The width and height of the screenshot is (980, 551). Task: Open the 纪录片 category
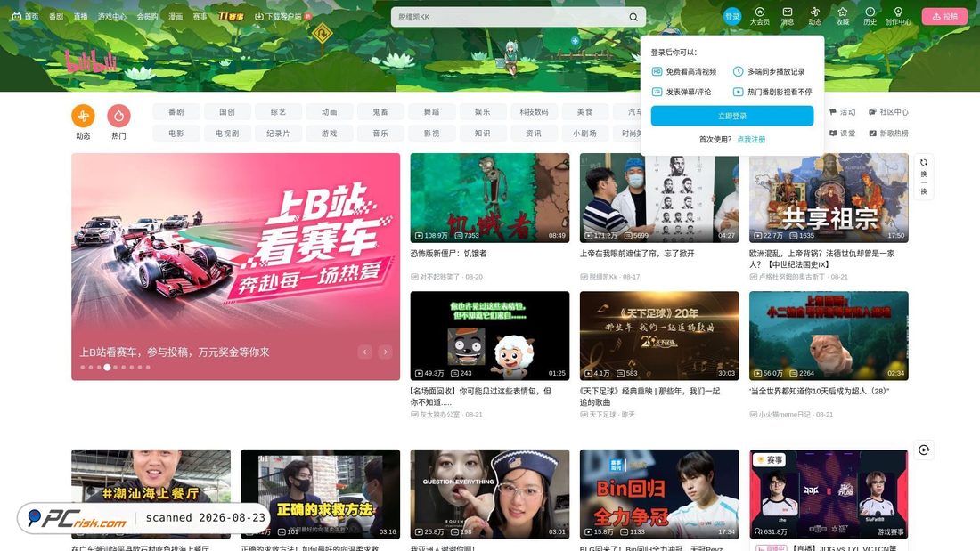[278, 133]
